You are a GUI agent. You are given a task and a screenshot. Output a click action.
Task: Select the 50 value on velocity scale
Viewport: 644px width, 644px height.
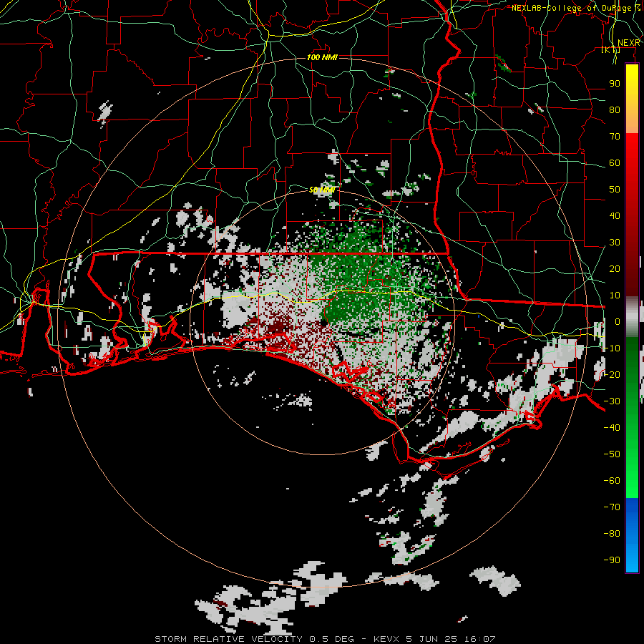tap(615, 190)
